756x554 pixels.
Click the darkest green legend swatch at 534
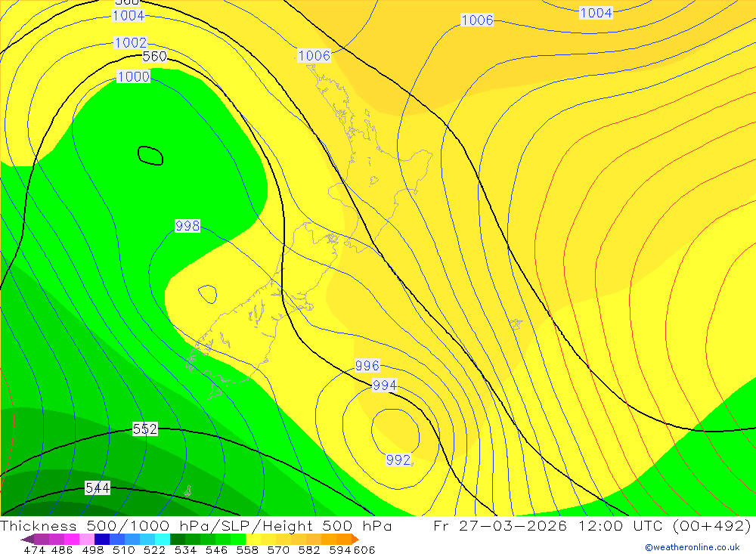(178, 539)
